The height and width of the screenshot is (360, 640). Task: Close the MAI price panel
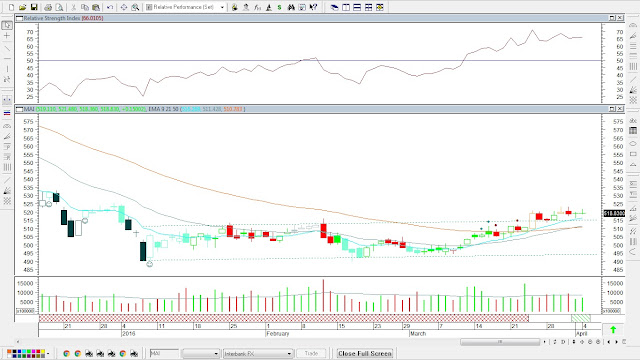tap(620, 109)
